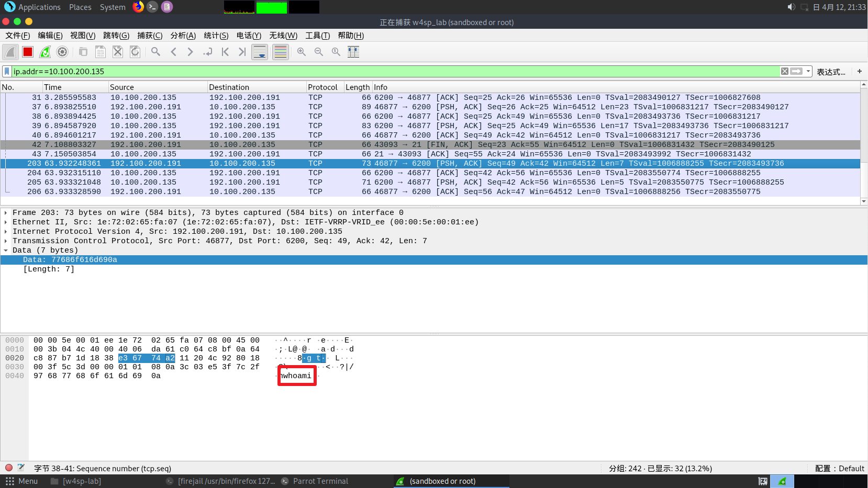
Task: Close the capture file icon
Action: click(118, 52)
